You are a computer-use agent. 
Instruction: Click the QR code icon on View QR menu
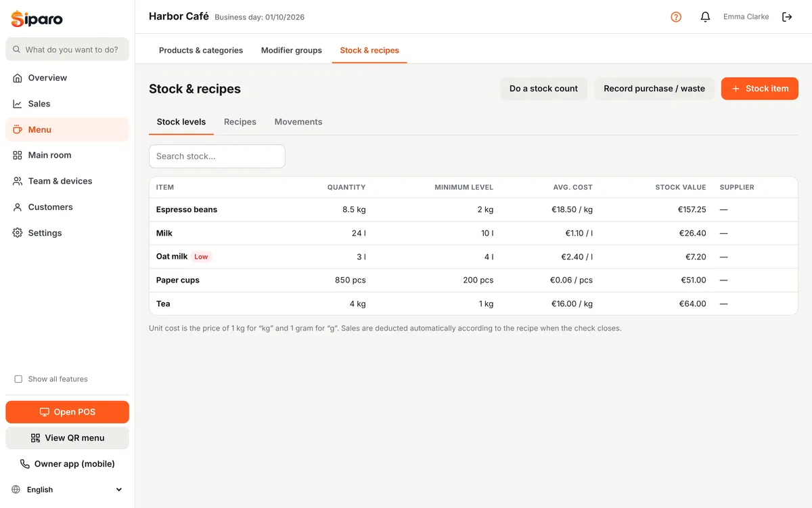pyautogui.click(x=36, y=438)
